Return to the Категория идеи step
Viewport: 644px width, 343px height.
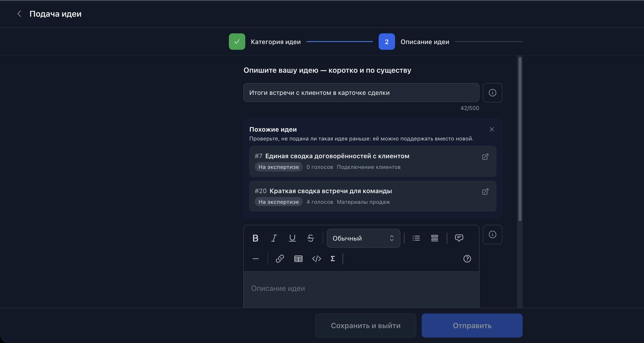click(264, 42)
